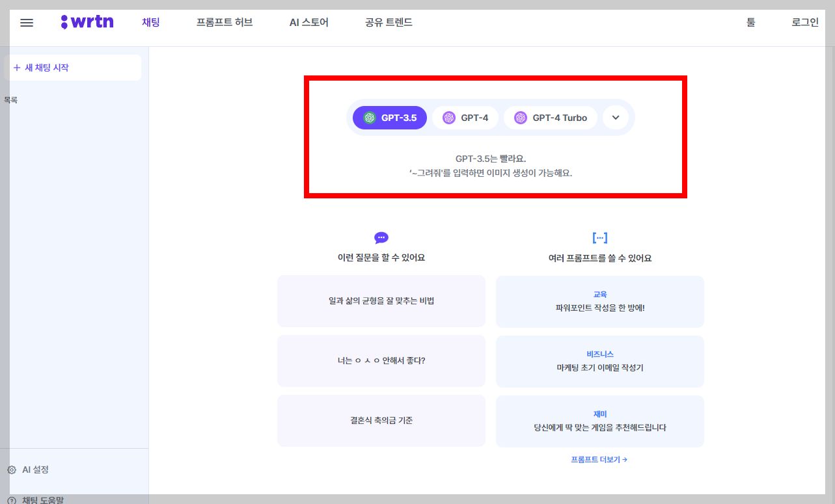Choose question 결혼식 축의금 기준

(381, 421)
